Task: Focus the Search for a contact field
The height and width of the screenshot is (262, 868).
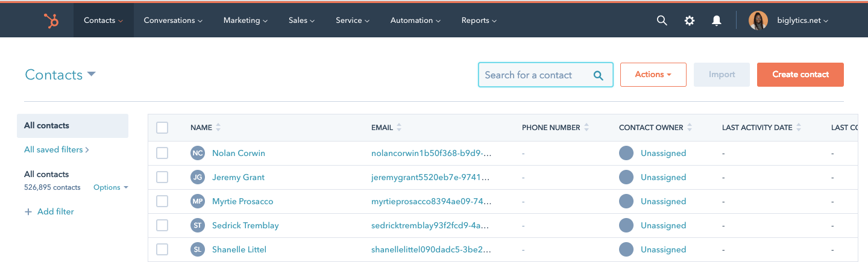Action: click(x=536, y=75)
